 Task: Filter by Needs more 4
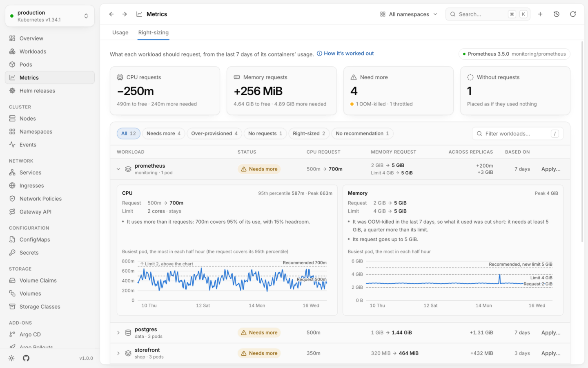(163, 133)
